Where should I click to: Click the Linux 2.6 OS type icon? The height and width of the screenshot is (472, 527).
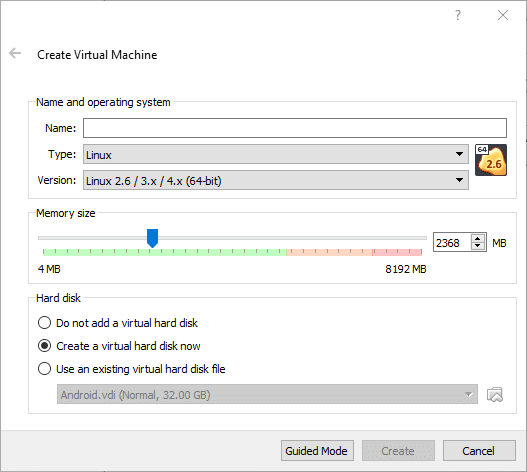tap(491, 160)
